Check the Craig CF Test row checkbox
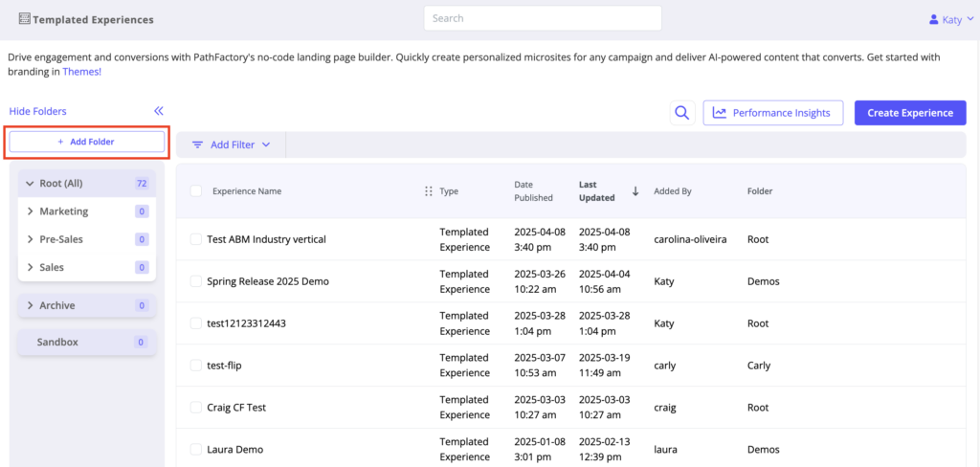 tap(196, 407)
